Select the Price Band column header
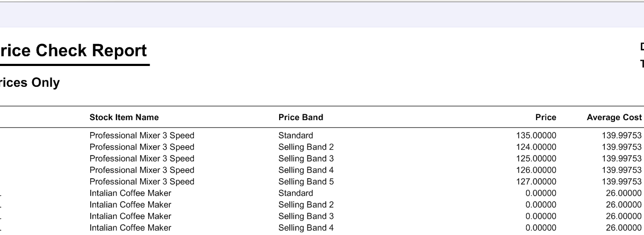The image size is (644, 235). 301,117
